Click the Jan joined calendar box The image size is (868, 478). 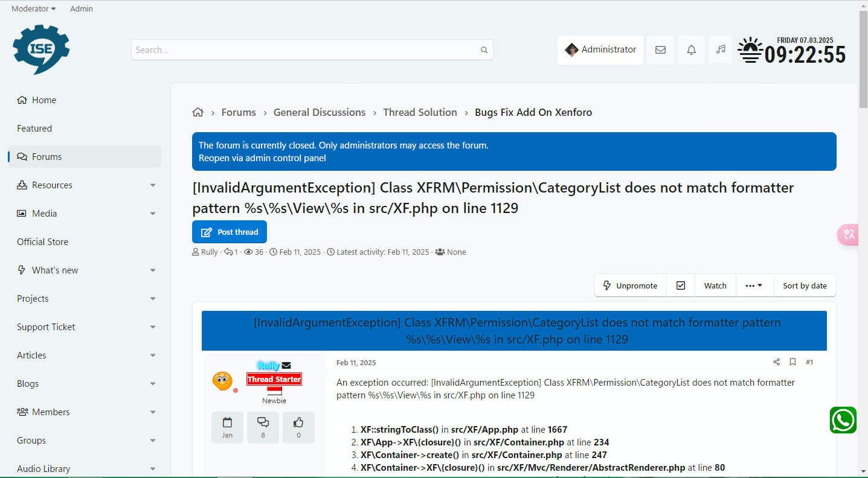click(227, 427)
